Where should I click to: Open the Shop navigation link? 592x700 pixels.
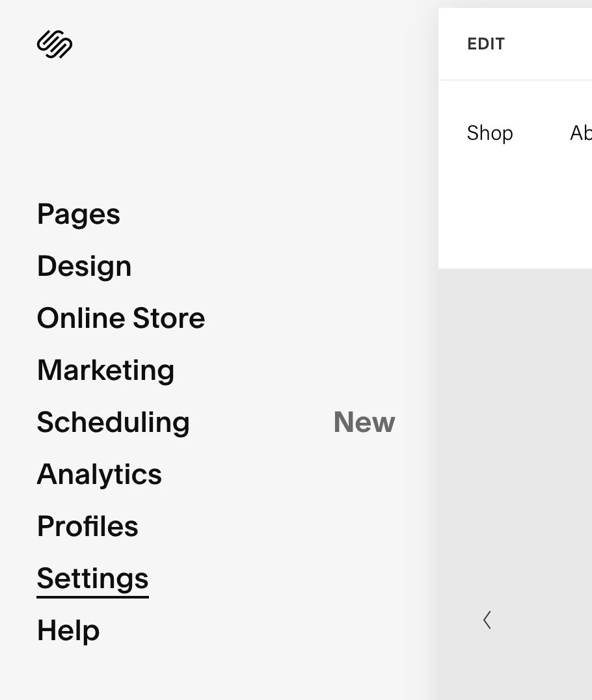[x=489, y=133]
